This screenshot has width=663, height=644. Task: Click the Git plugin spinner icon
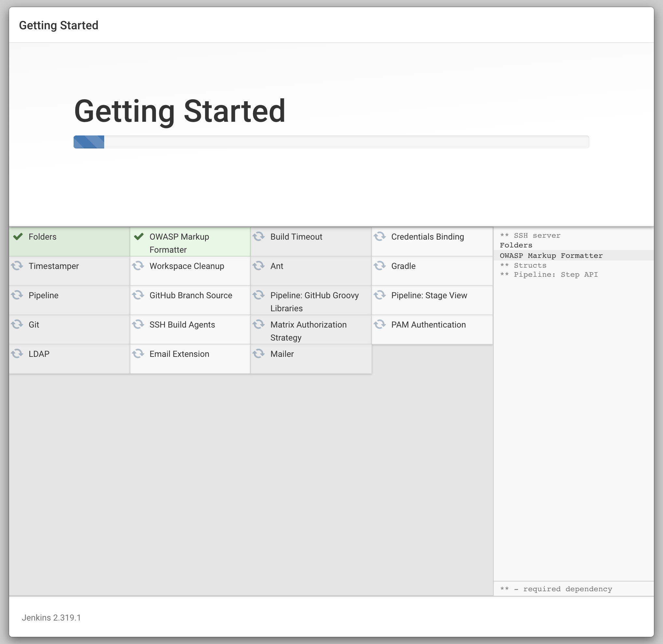[18, 325]
